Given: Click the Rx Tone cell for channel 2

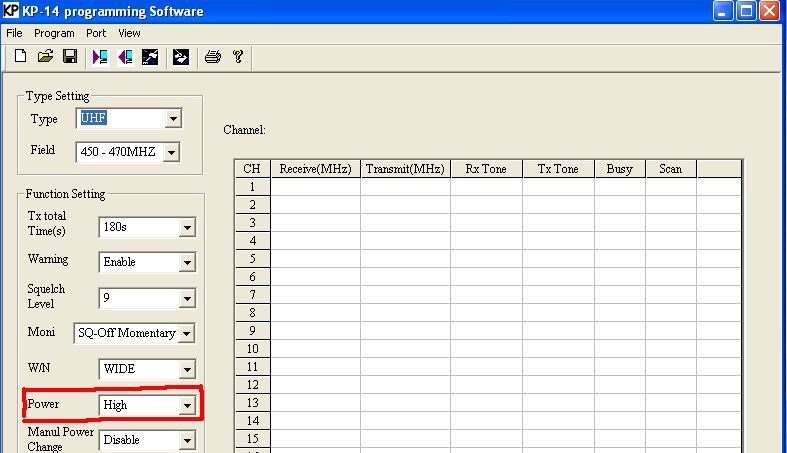Looking at the screenshot, I should pyautogui.click(x=486, y=205).
